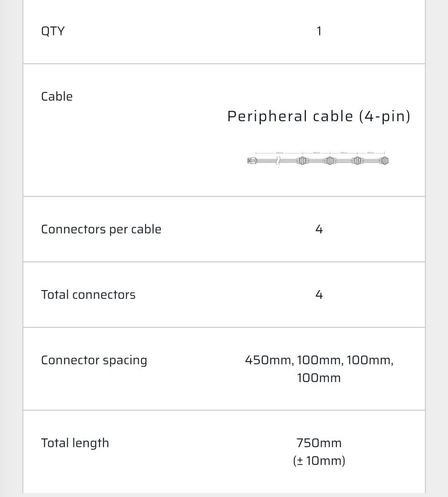Click the 'Total connectors' label
Viewport: 448px width, 497px height.
tap(88, 295)
